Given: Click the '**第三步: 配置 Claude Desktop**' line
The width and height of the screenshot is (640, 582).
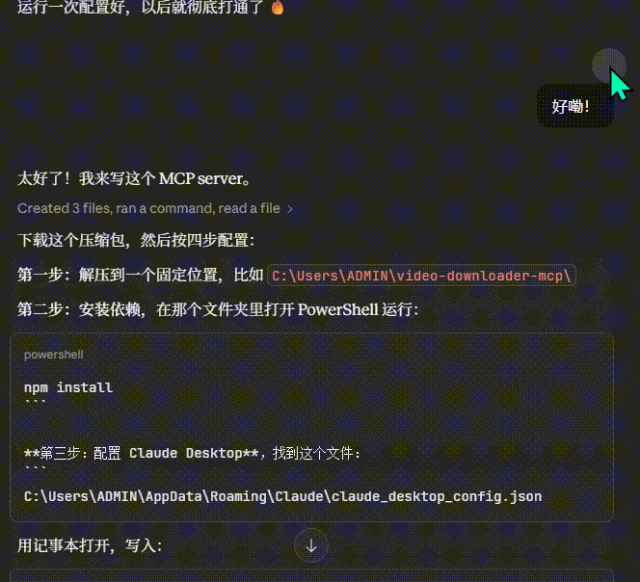Looking at the screenshot, I should point(192,453).
